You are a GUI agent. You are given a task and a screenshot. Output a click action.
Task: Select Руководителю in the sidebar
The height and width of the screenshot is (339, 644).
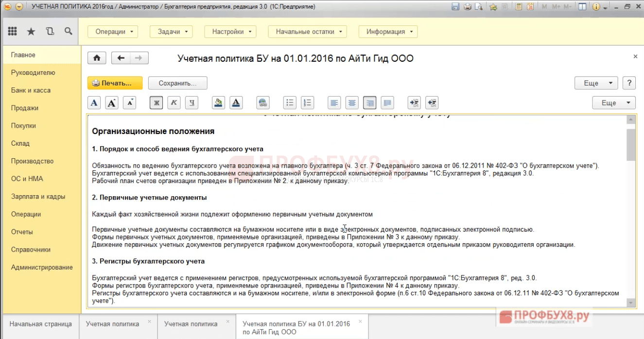[41, 73]
